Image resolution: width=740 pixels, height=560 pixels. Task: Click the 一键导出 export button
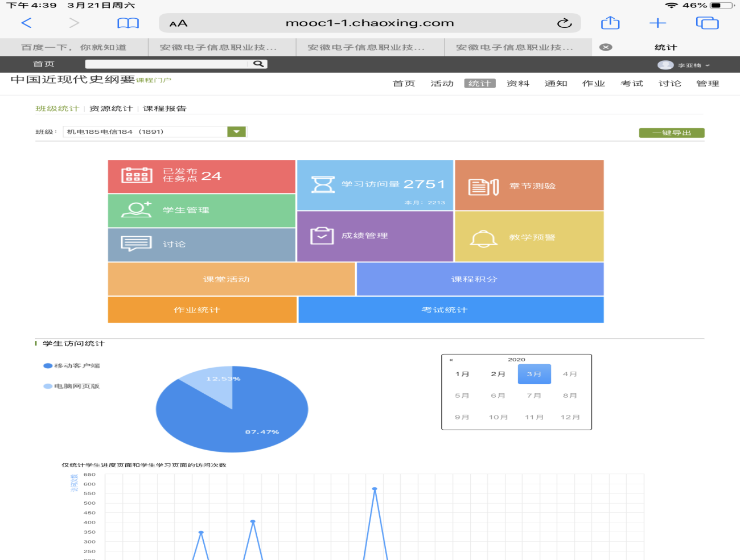coord(672,133)
